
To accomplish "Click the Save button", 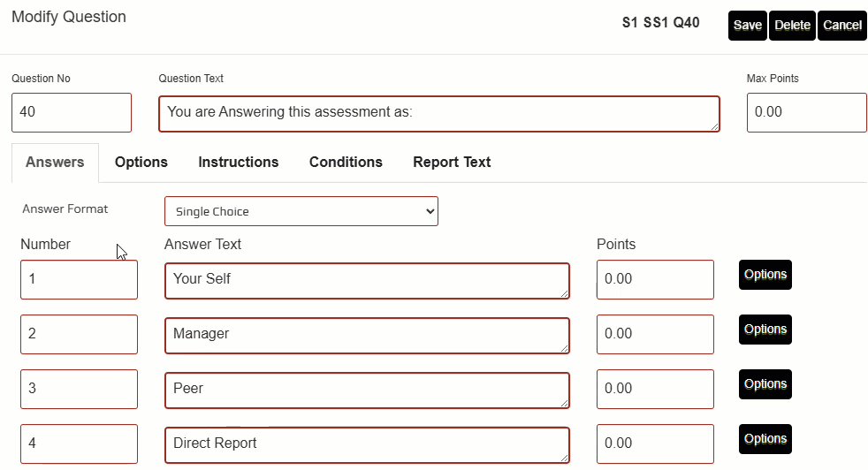I will click(x=747, y=26).
